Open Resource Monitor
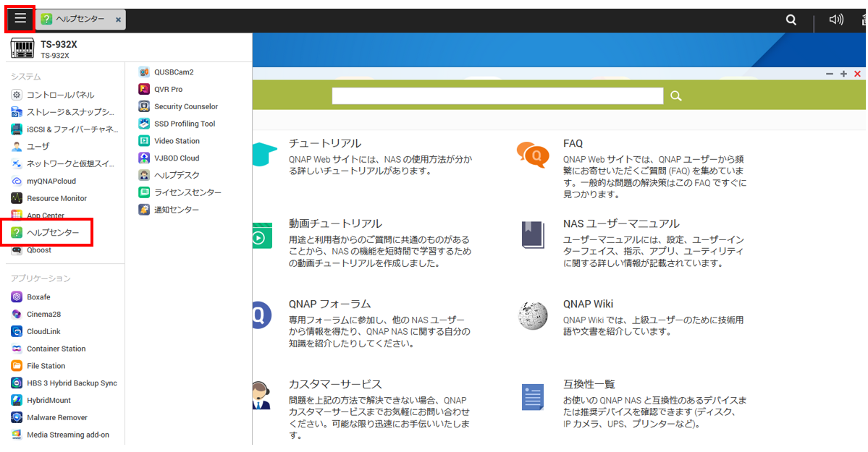The width and height of the screenshot is (868, 452). point(49,198)
